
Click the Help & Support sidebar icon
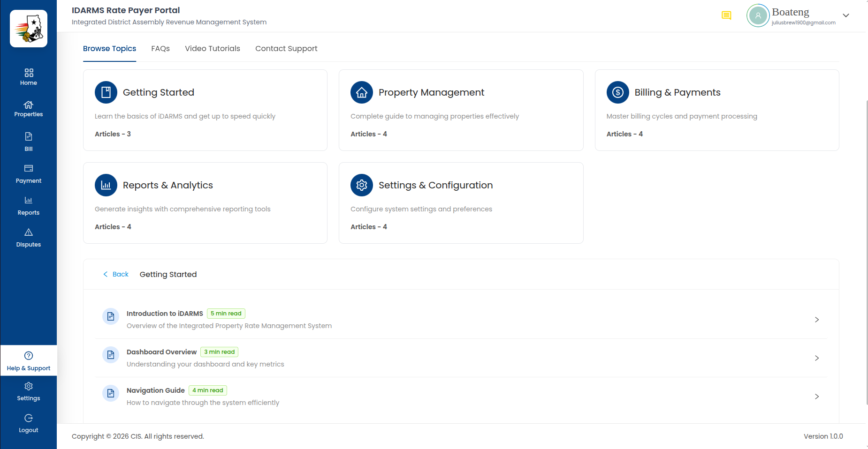coord(29,356)
